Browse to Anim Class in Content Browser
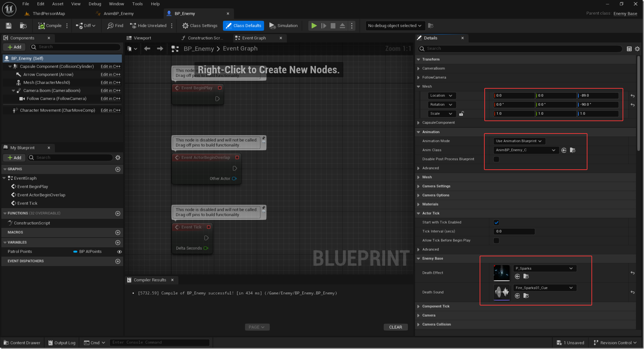Screen dimensions: 644x349 (x=573, y=150)
